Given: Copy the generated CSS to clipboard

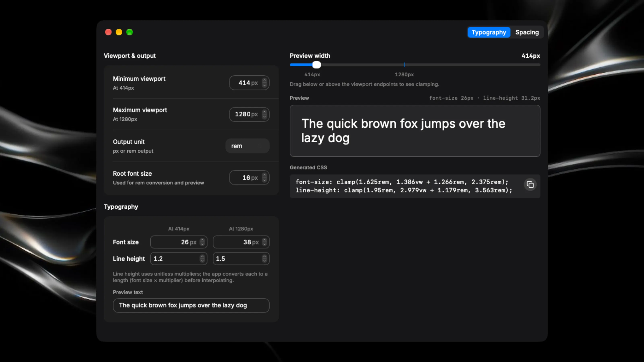Looking at the screenshot, I should click(x=530, y=185).
